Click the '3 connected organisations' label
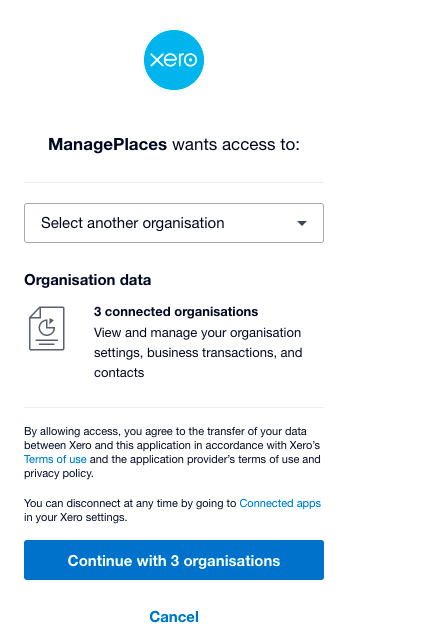Image resolution: width=424 pixels, height=644 pixels. (x=176, y=312)
